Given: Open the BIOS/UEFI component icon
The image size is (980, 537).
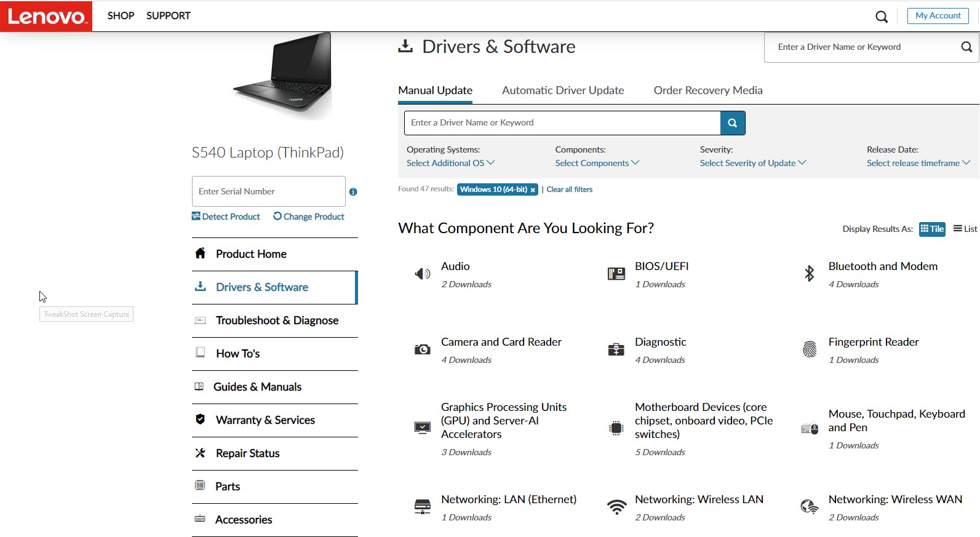Looking at the screenshot, I should 616,274.
